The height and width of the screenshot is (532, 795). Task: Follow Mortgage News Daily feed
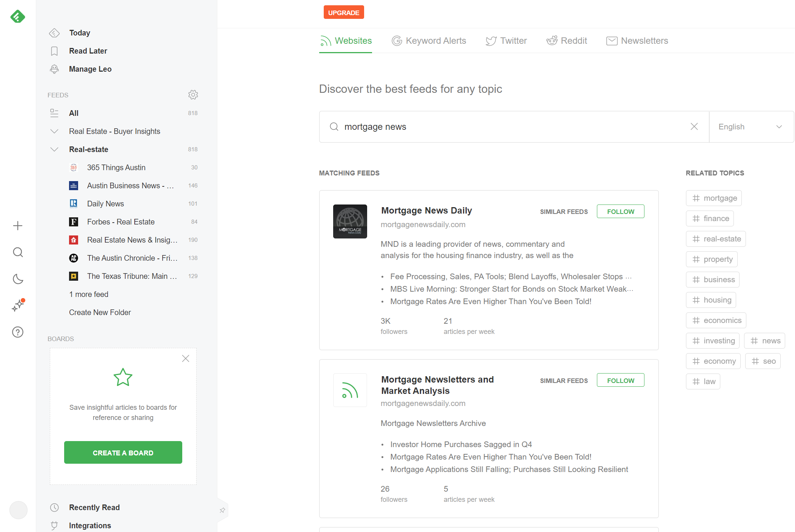pos(620,211)
